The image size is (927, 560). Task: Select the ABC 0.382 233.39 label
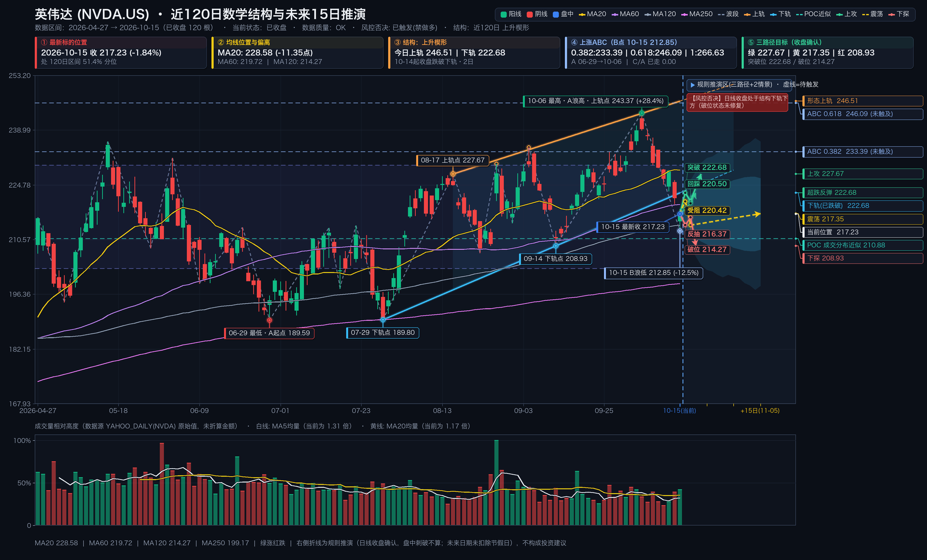coord(863,152)
